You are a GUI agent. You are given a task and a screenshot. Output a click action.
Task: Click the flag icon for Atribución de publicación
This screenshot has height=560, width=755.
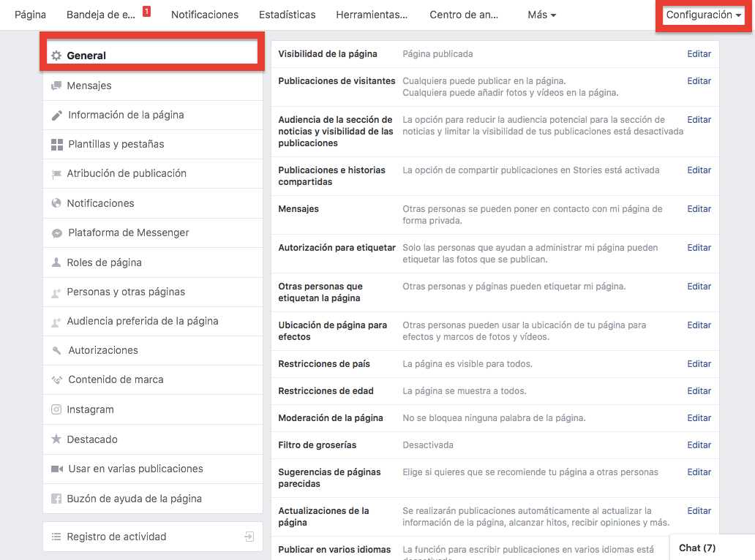tap(56, 174)
